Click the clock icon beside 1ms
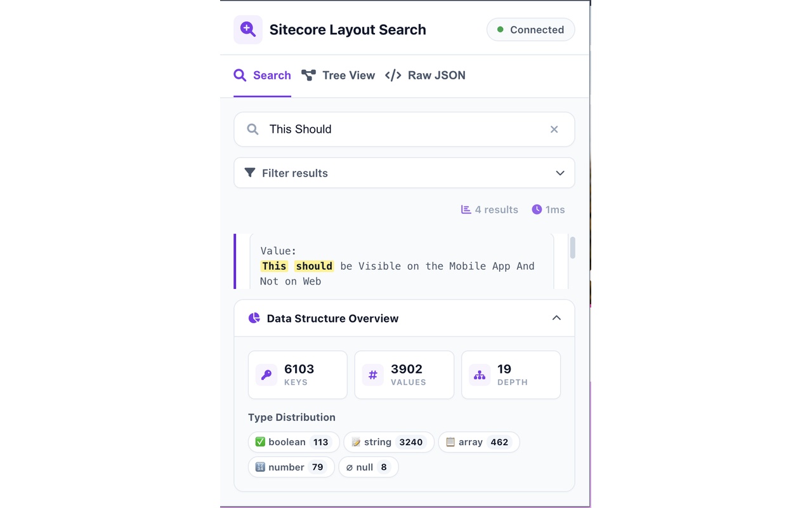Screen dimensions: 812x508 point(537,210)
